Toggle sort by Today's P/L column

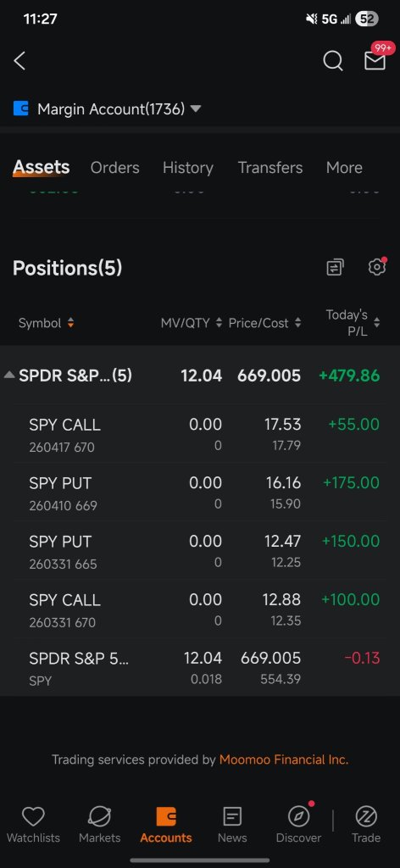tap(353, 323)
